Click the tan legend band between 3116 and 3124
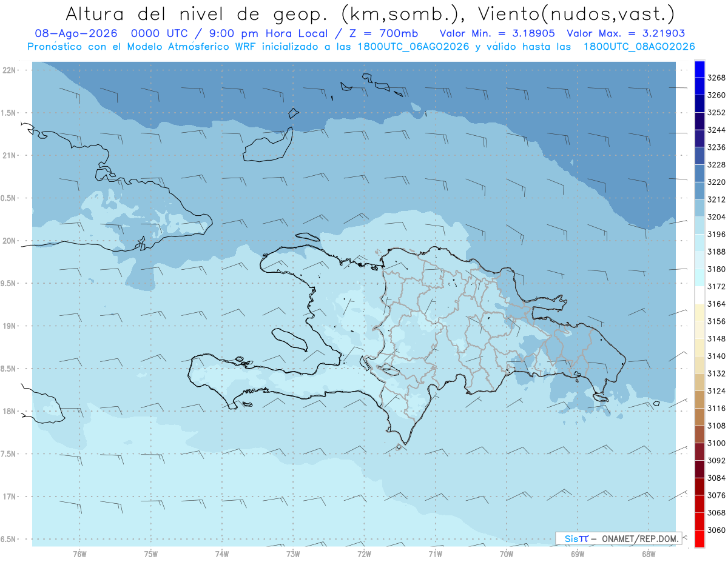The width and height of the screenshot is (728, 562). [699, 400]
